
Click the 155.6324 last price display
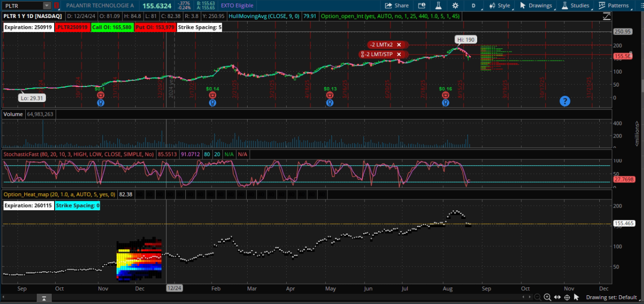coord(158,6)
